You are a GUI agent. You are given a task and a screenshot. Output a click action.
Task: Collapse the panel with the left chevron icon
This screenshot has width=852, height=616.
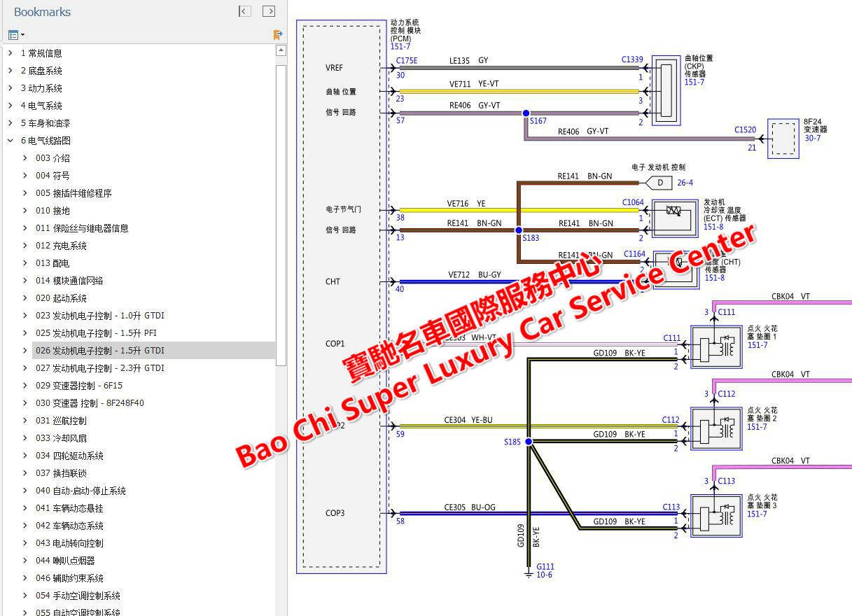click(244, 11)
